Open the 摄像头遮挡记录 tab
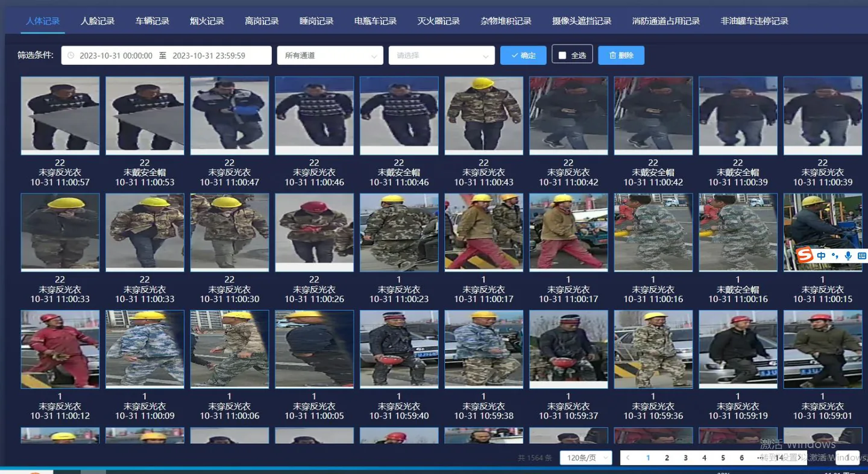868x474 pixels. tap(582, 21)
